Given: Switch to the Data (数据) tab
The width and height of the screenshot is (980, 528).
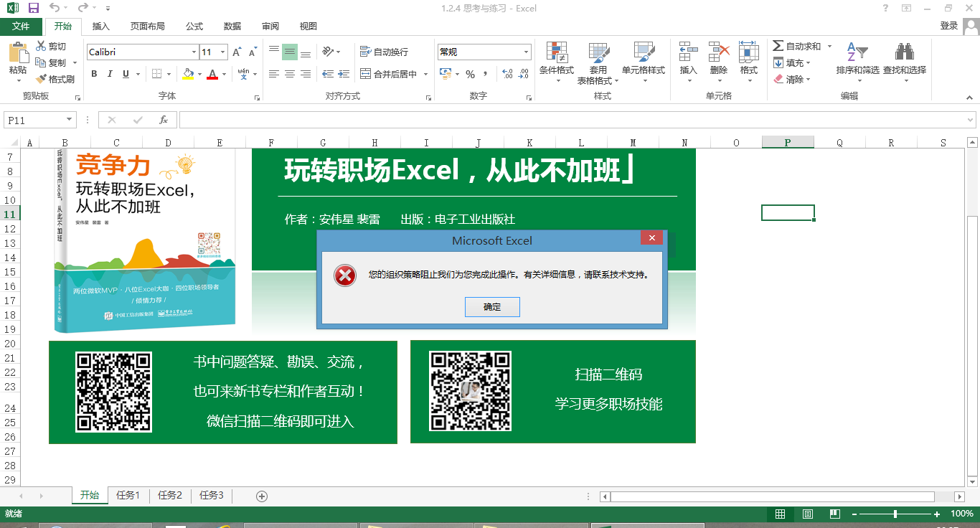Looking at the screenshot, I should pos(232,27).
